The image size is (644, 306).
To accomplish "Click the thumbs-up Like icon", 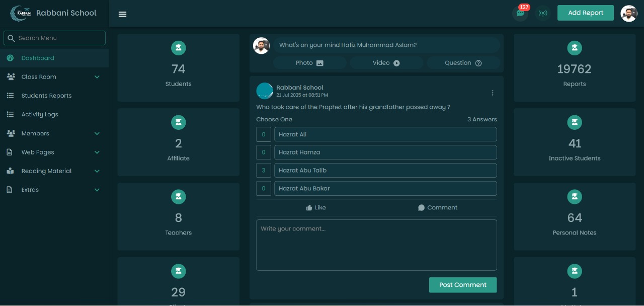I will click(309, 207).
